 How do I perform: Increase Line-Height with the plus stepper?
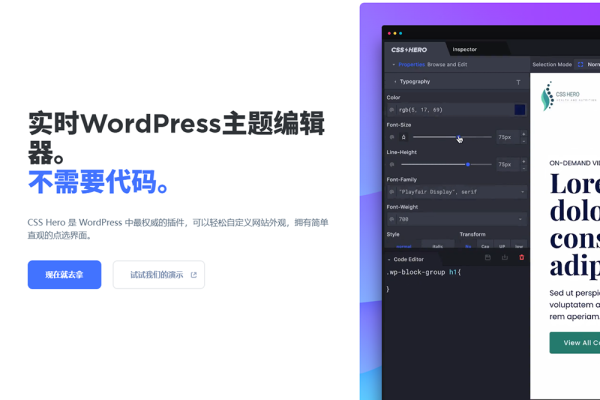(523, 161)
